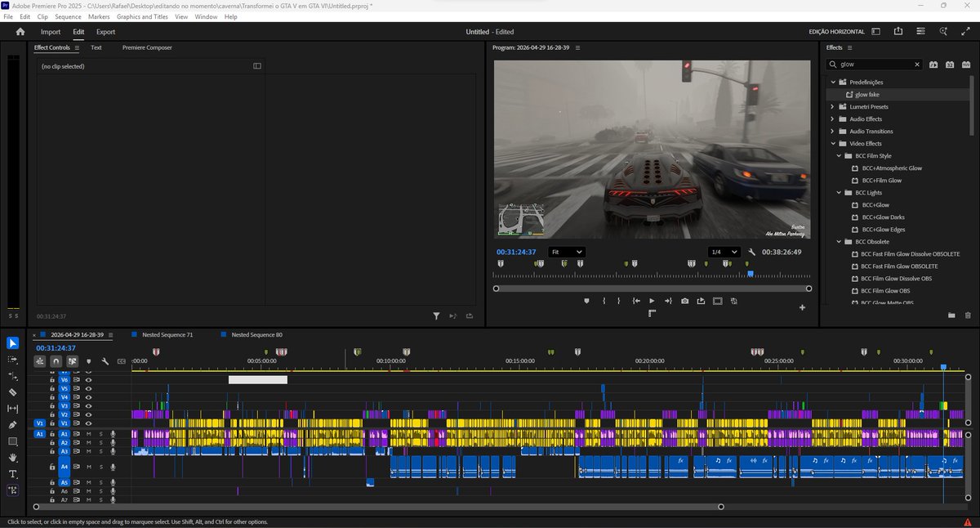Open the File menu
Image resolution: width=980 pixels, height=528 pixels.
click(x=8, y=16)
